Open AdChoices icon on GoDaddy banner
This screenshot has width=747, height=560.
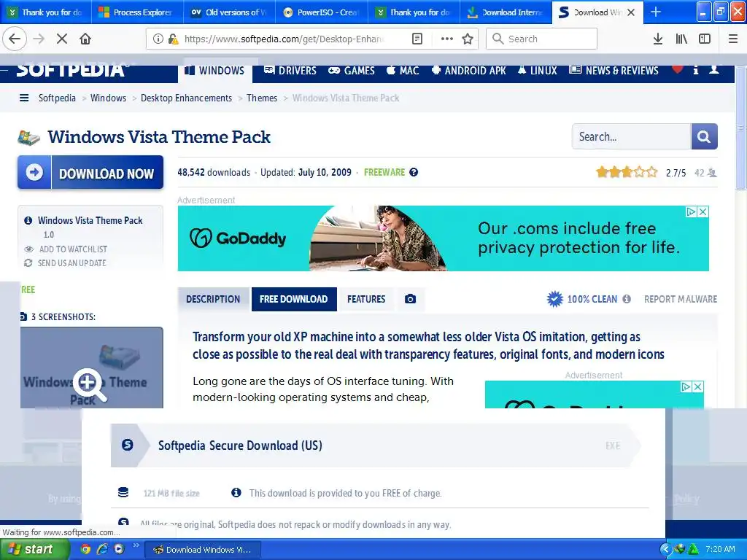tap(691, 212)
